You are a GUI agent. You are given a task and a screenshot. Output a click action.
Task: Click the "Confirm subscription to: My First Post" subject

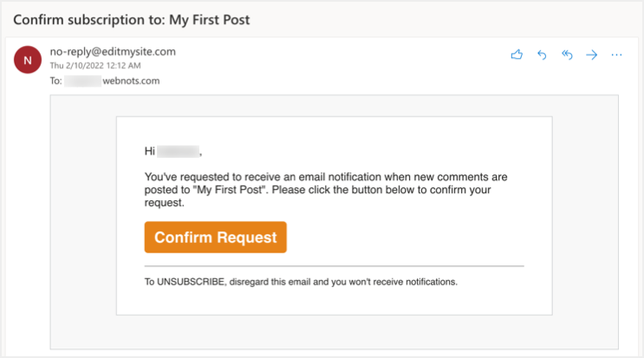pos(133,18)
